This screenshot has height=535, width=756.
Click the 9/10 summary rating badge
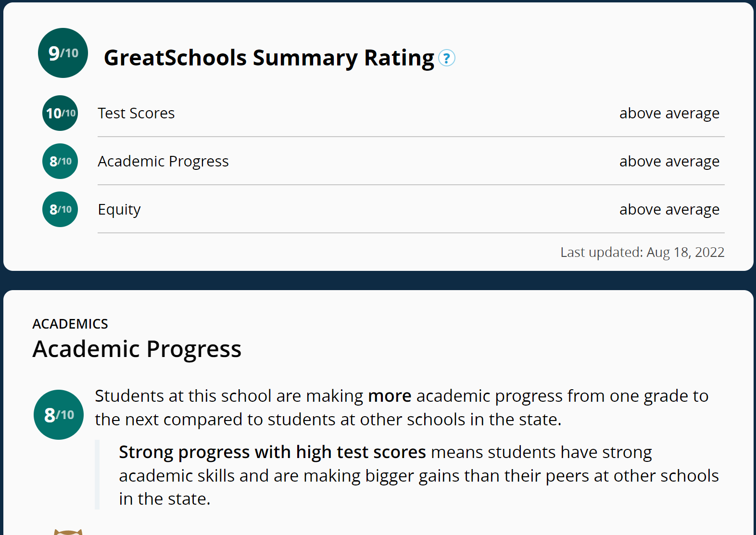63,53
